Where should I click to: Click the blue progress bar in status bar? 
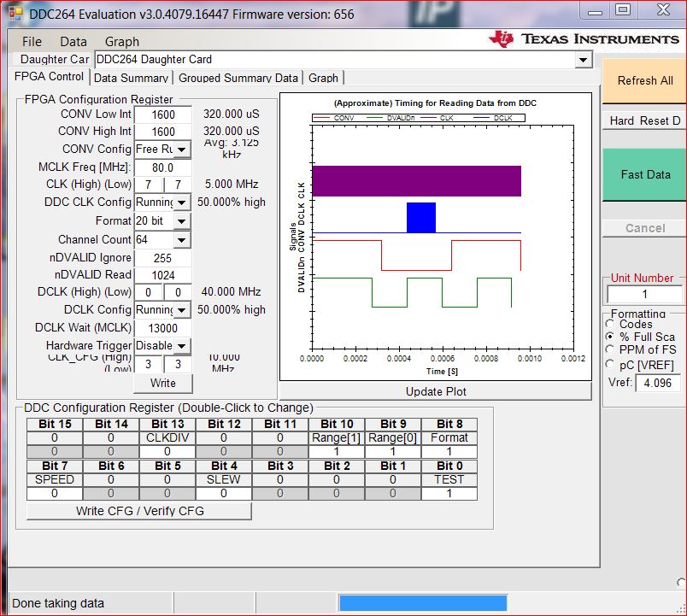[x=423, y=603]
